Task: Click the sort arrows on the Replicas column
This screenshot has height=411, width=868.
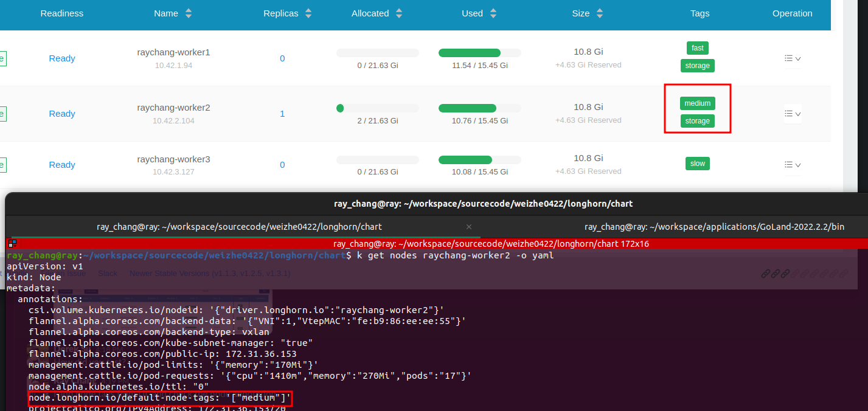Action: 308,13
